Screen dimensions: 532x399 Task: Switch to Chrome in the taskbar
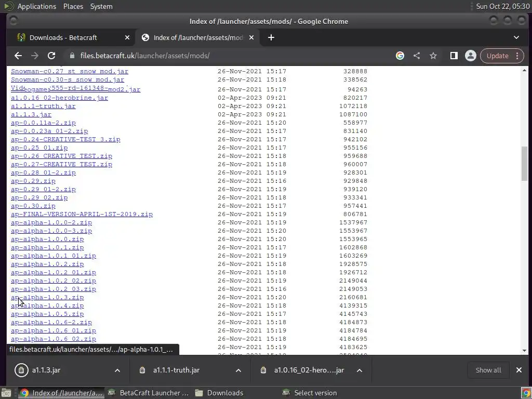click(x=61, y=393)
